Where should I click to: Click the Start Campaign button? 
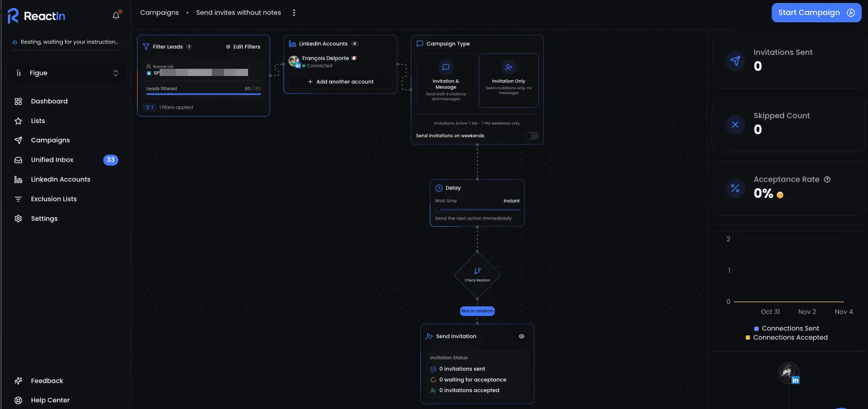(x=816, y=12)
